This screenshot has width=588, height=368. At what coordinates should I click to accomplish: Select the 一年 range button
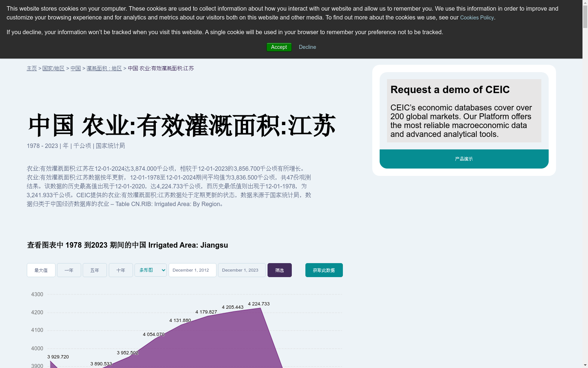(x=69, y=270)
